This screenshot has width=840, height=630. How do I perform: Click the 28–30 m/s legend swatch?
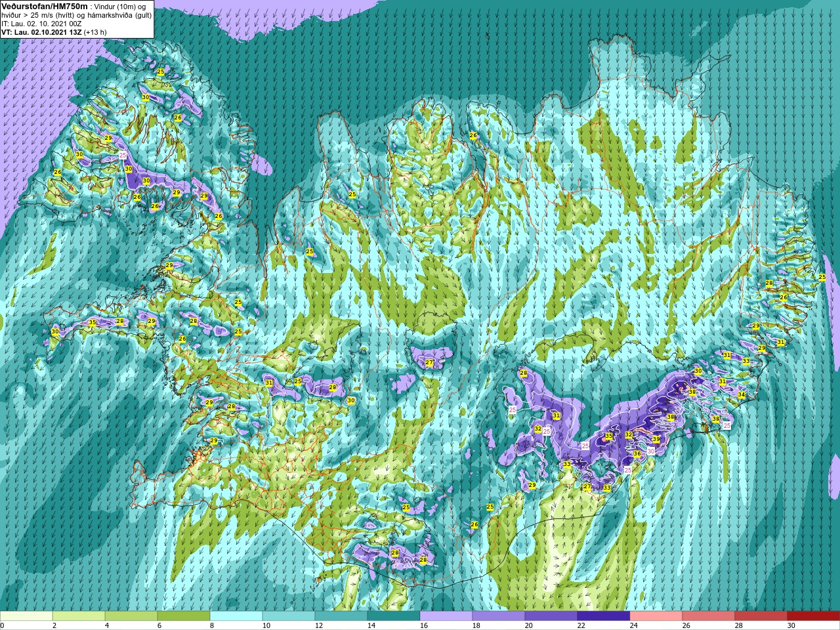tap(761, 616)
